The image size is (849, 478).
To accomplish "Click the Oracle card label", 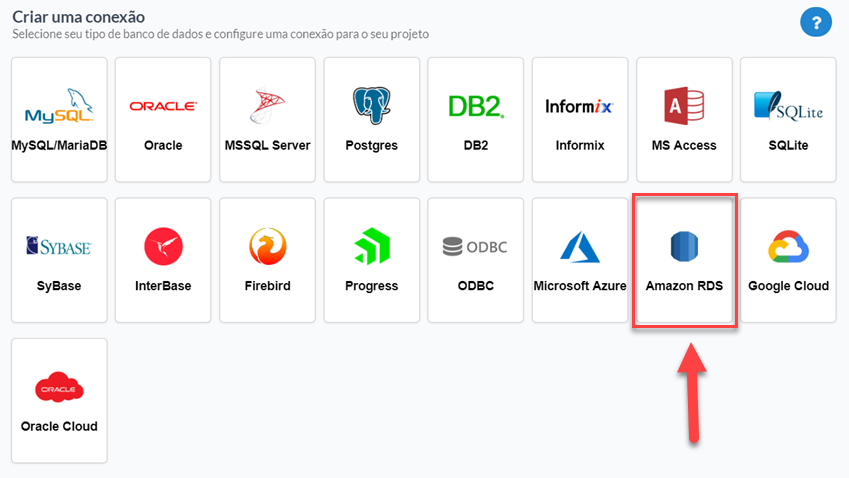I will 163,145.
